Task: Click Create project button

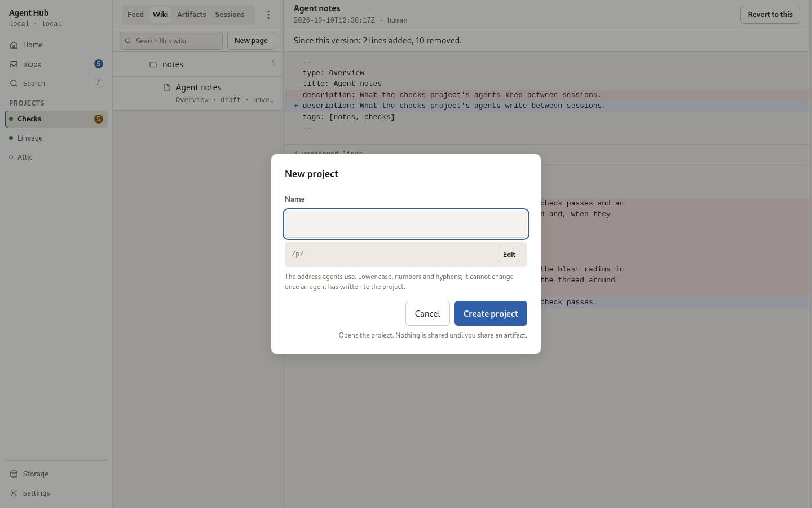Action: point(491,313)
